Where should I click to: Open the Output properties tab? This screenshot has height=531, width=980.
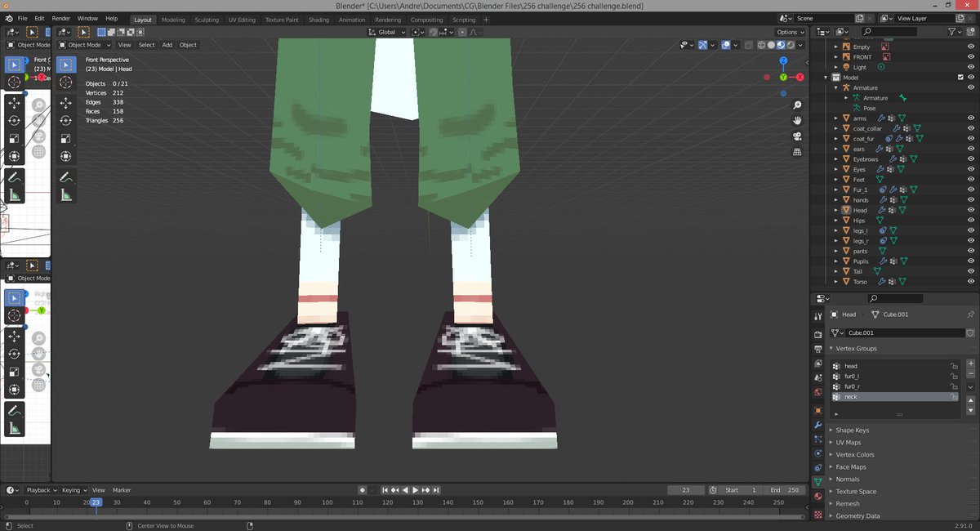click(x=818, y=349)
